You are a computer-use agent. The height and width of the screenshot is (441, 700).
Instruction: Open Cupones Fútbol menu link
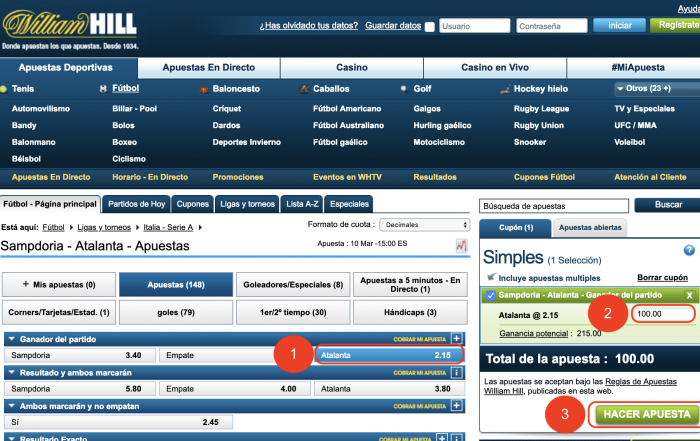point(544,177)
